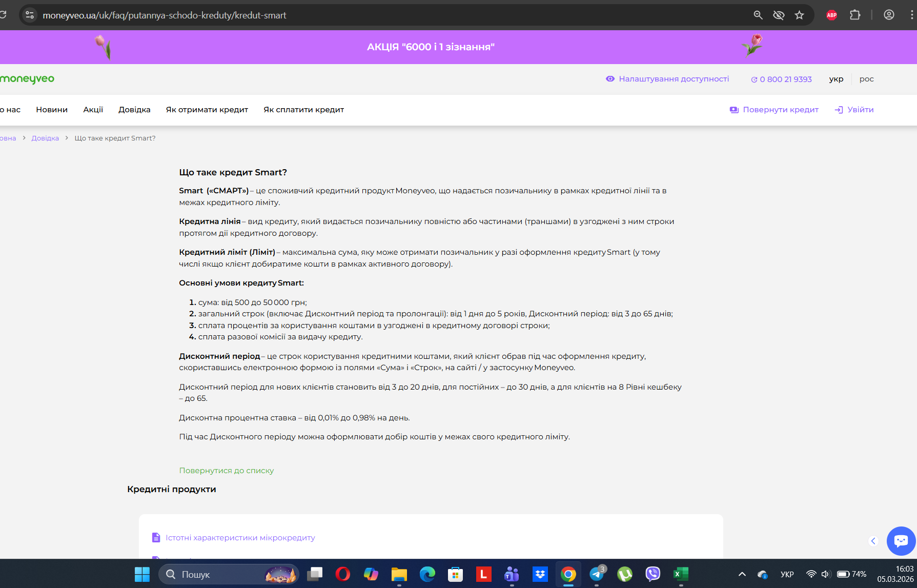Click list item сума: від 500 до 50 000 грн
The height and width of the screenshot is (588, 917).
click(x=253, y=302)
